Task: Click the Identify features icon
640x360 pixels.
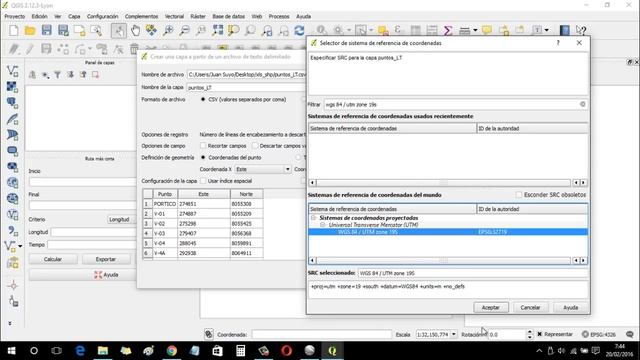Action: 321,30
